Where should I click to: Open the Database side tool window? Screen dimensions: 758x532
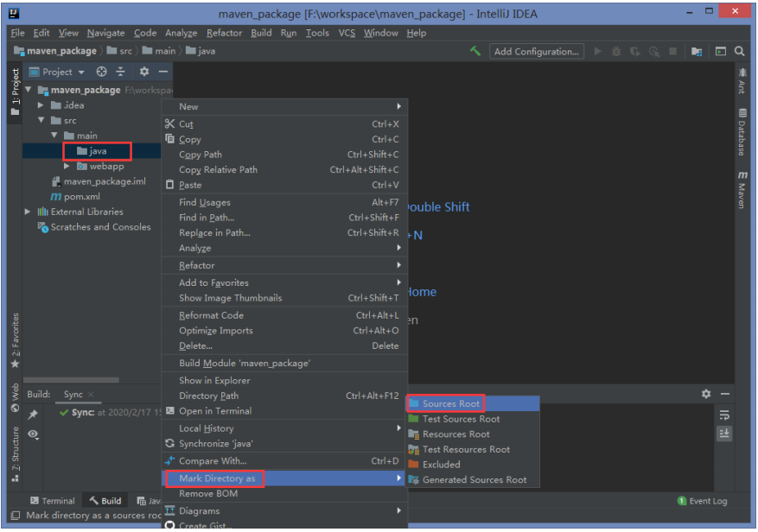coord(742,132)
